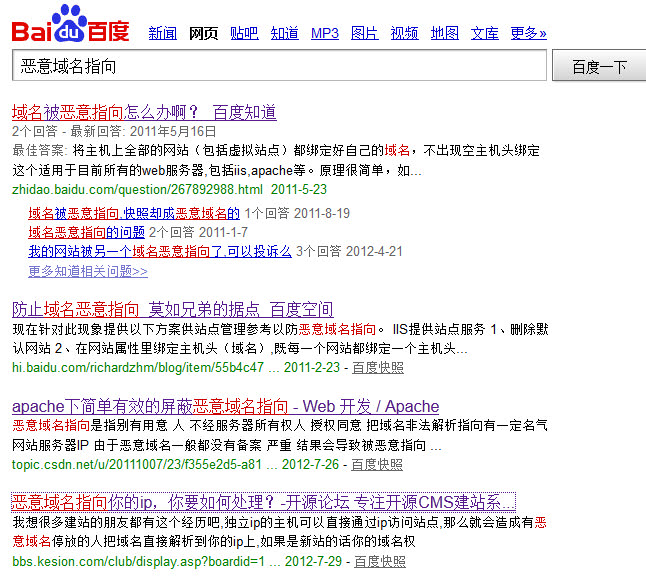The height and width of the screenshot is (581, 646).
Task: Switch to 图片 images tab
Action: pyautogui.click(x=364, y=33)
